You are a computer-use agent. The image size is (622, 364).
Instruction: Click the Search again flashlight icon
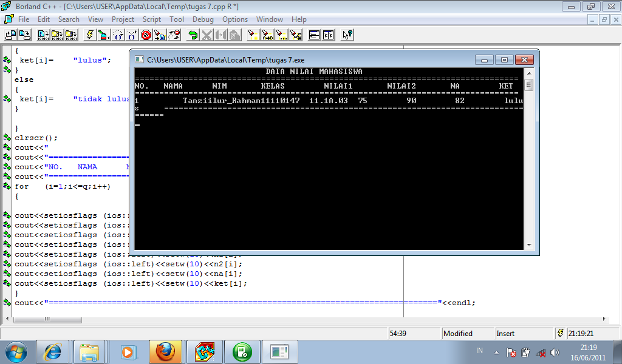coord(282,35)
